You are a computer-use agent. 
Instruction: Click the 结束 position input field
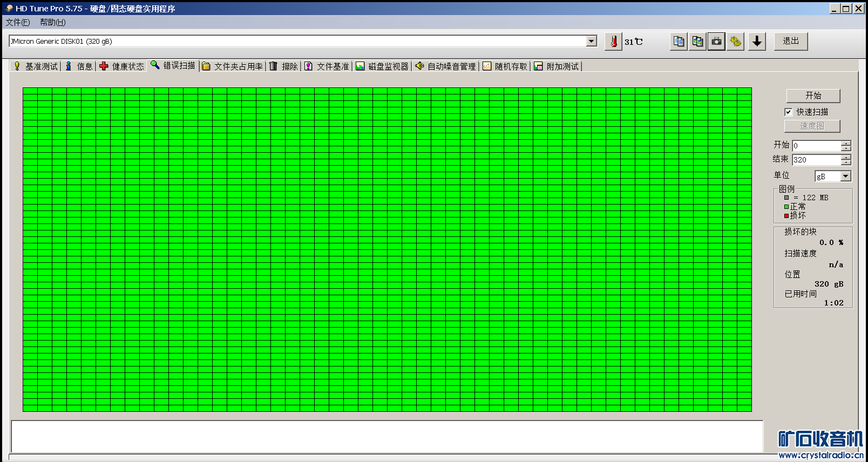click(816, 160)
